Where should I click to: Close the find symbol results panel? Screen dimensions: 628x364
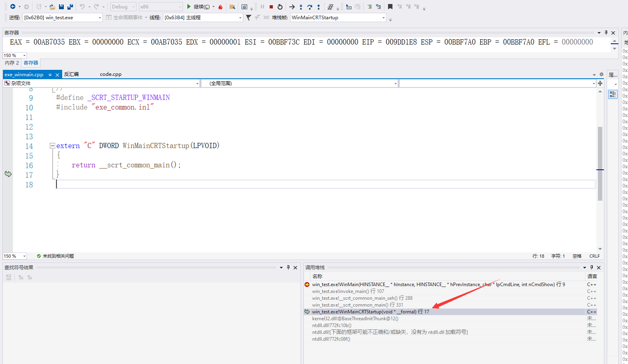(295, 267)
